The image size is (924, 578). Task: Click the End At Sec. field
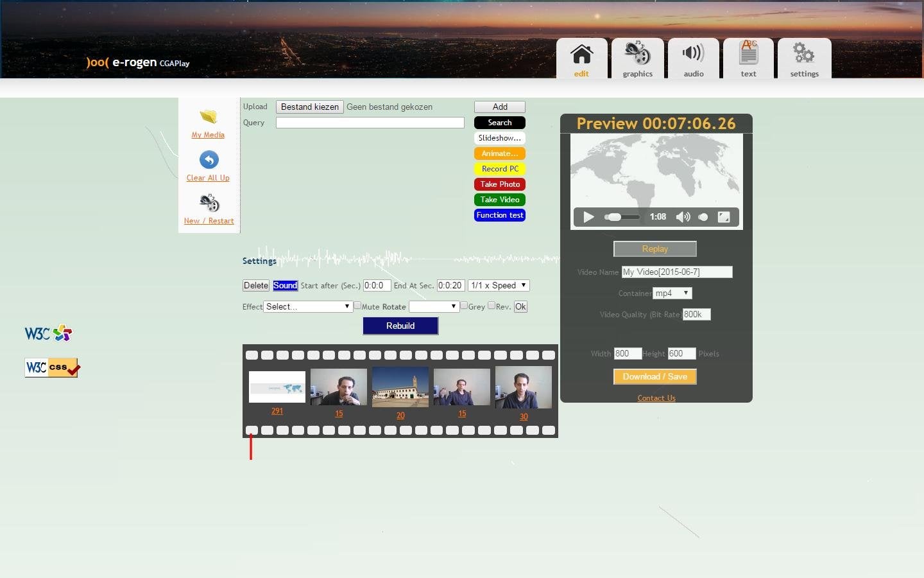(x=451, y=285)
